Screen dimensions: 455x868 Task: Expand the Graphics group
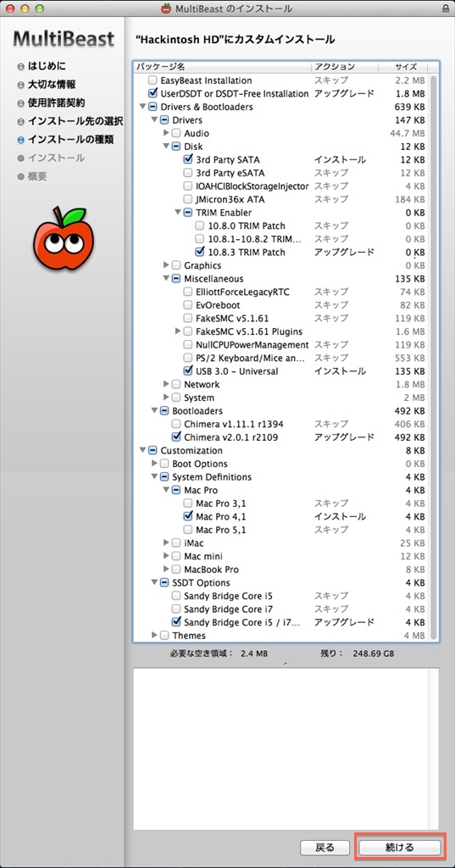tap(167, 265)
